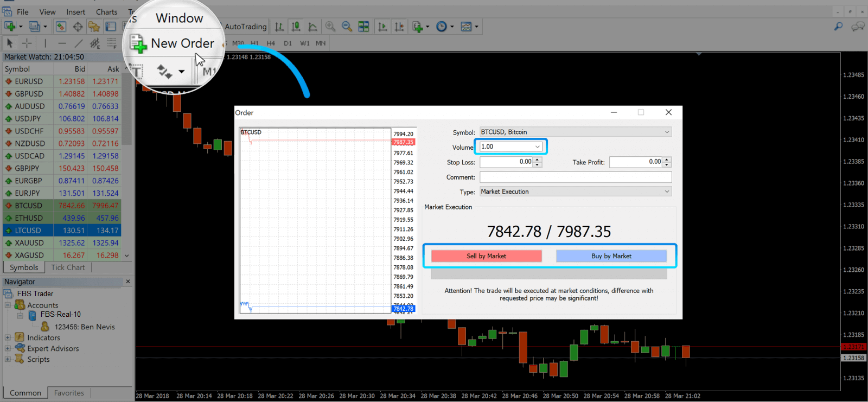Click the Buy by Market button

coord(611,256)
